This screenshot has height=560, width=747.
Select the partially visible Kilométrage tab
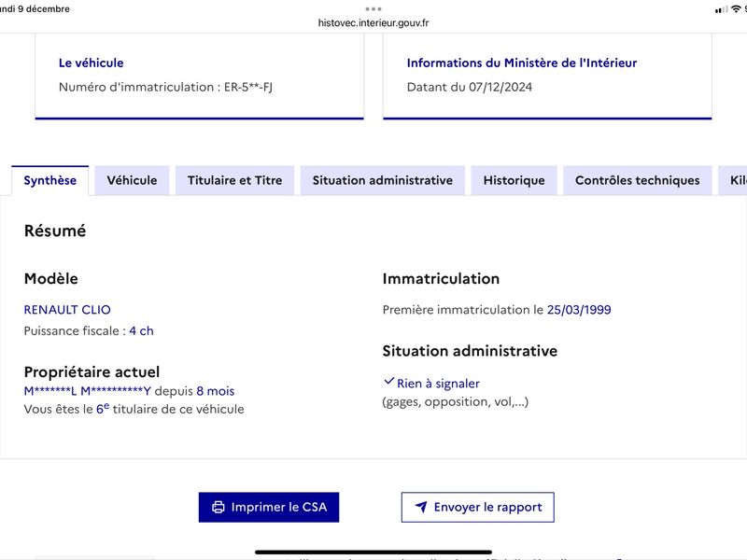pyautogui.click(x=733, y=180)
